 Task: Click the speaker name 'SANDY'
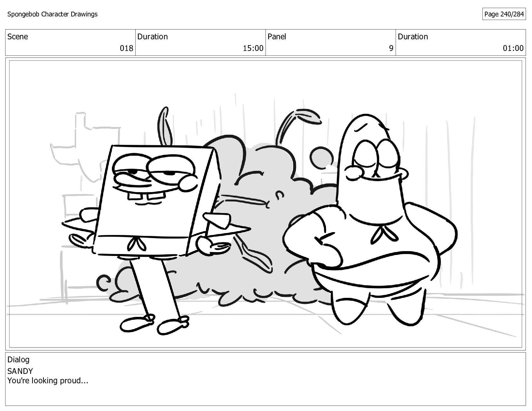(x=20, y=371)
